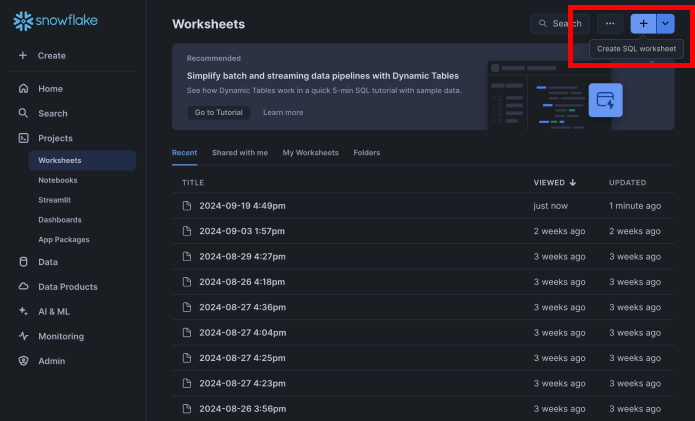The height and width of the screenshot is (421, 695).
Task: Click file icon of 2024-08-27 4:04pm worksheet
Action: 187,332
